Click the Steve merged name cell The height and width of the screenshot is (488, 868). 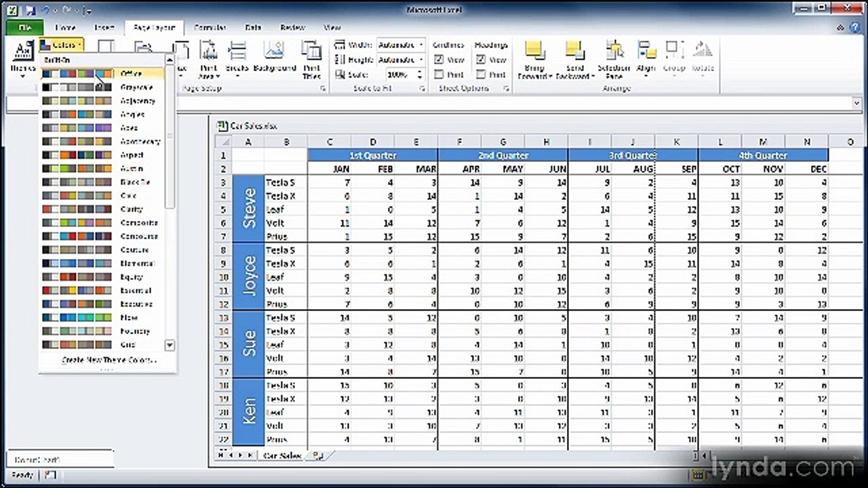249,209
